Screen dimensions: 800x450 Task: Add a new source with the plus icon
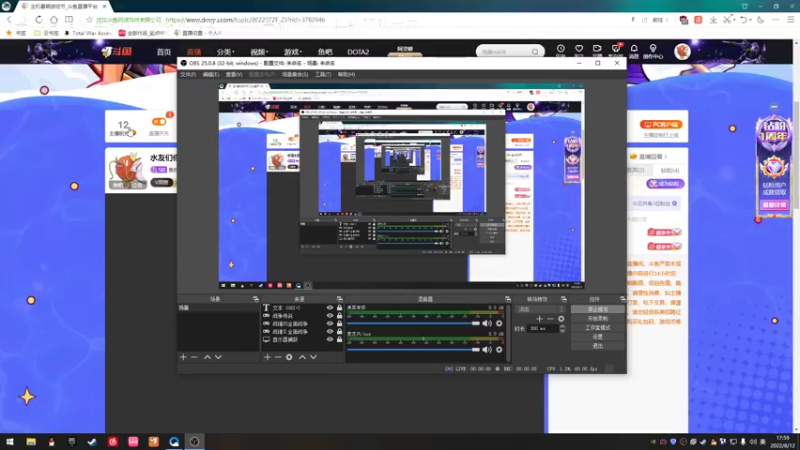(267, 357)
